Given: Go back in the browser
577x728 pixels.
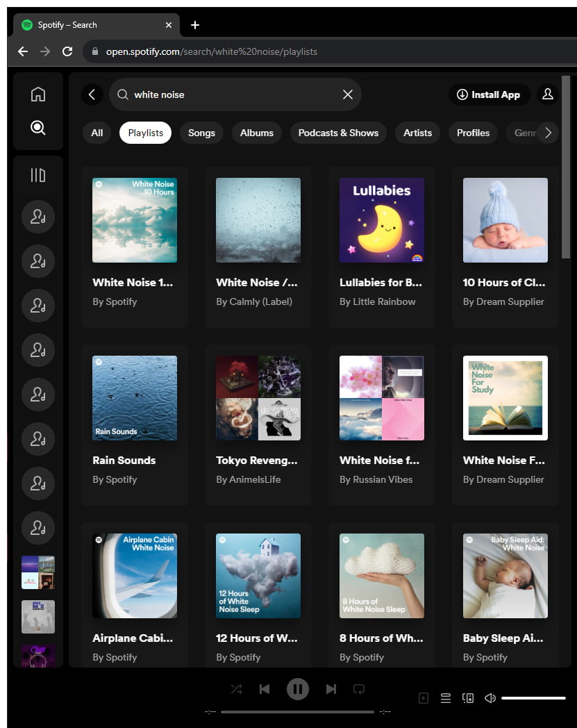Looking at the screenshot, I should [23, 51].
